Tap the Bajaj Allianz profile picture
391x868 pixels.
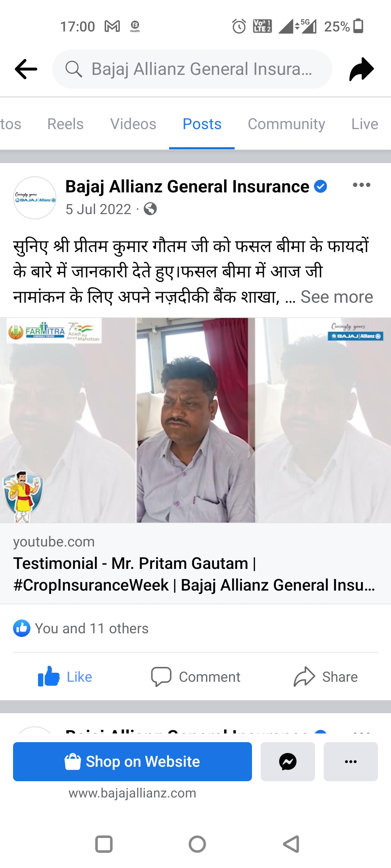[35, 198]
